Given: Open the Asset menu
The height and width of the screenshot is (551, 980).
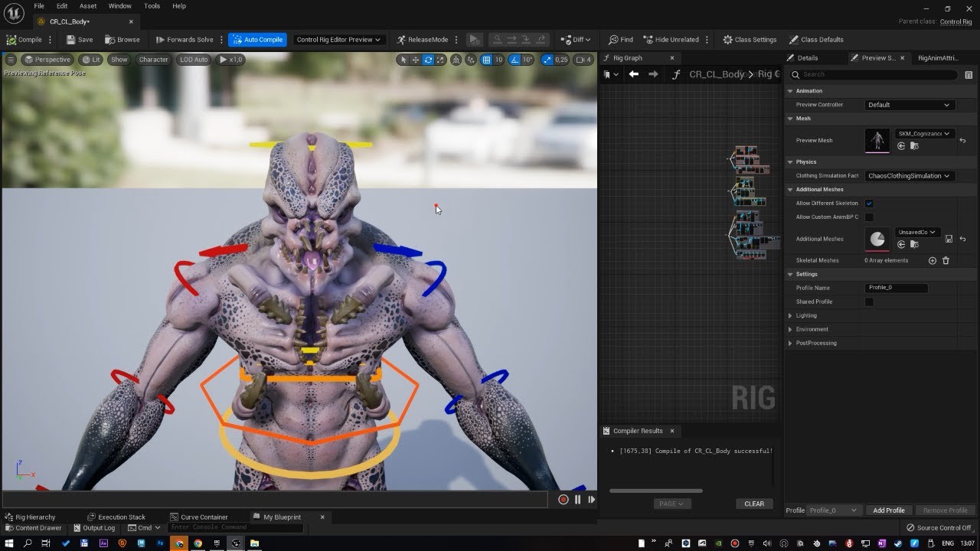Looking at the screenshot, I should click(88, 6).
